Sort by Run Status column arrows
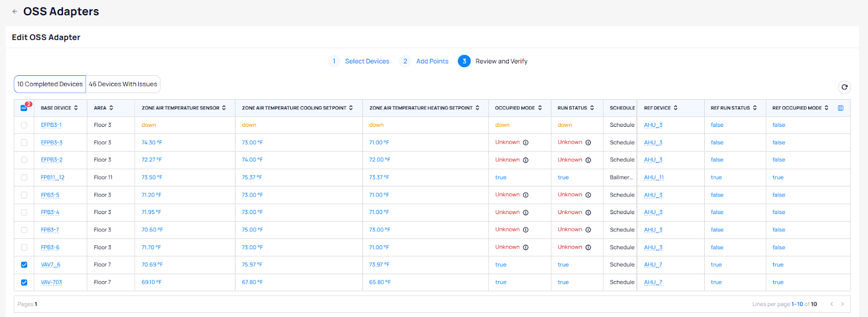This screenshot has height=317, width=868. point(592,108)
